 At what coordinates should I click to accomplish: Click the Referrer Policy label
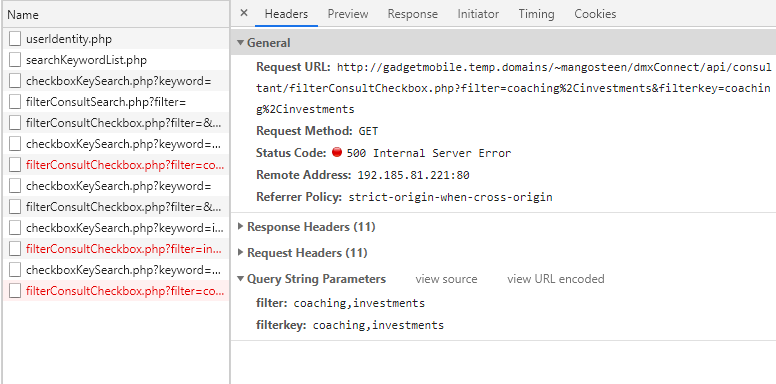(x=299, y=197)
